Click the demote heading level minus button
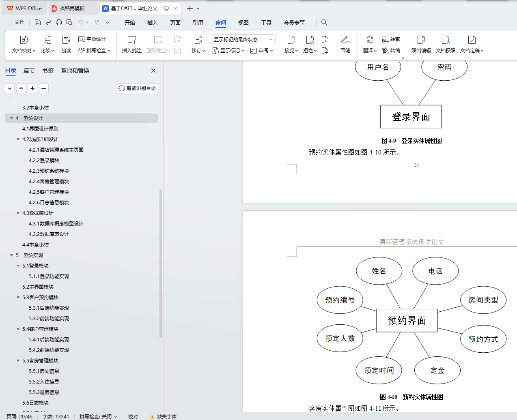The height and width of the screenshot is (420, 517). tap(44, 88)
